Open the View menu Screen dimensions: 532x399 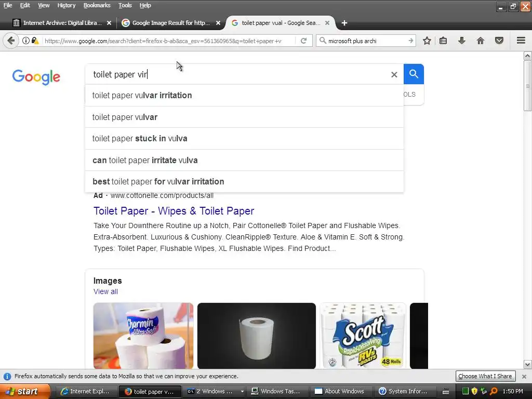tap(44, 5)
